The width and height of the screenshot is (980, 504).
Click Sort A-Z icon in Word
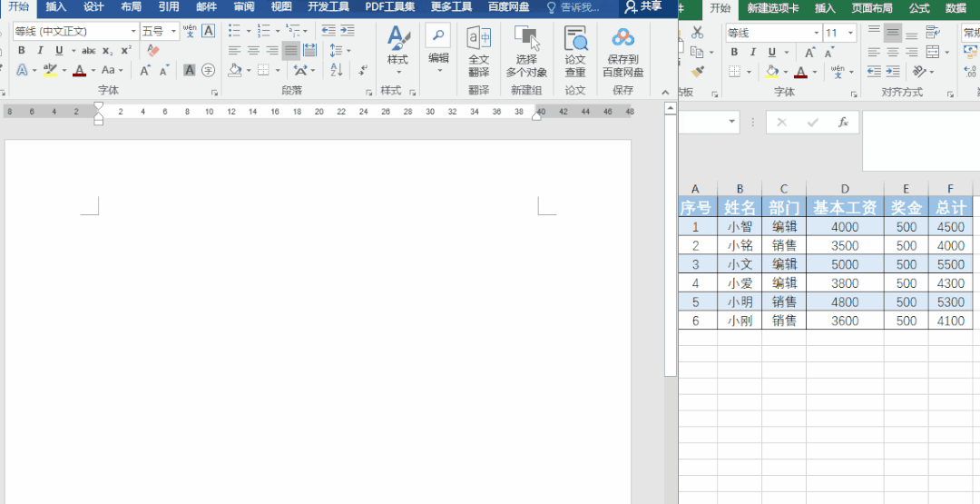[337, 71]
